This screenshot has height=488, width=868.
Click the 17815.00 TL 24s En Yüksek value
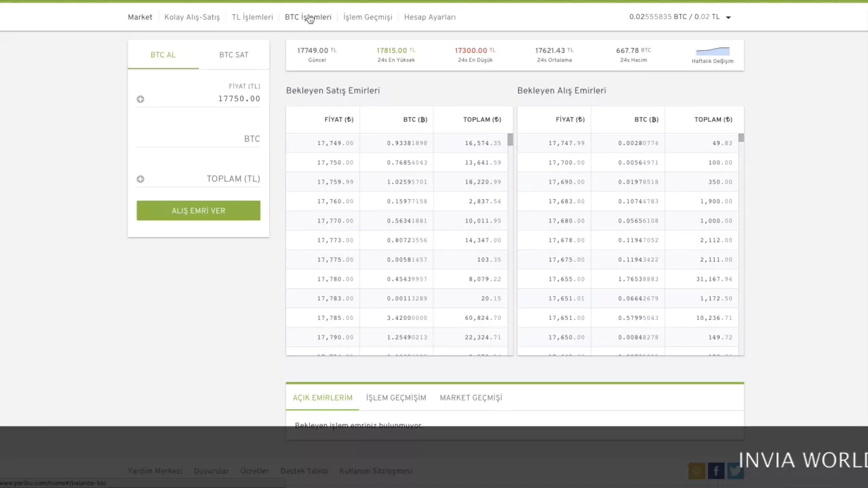(x=396, y=51)
